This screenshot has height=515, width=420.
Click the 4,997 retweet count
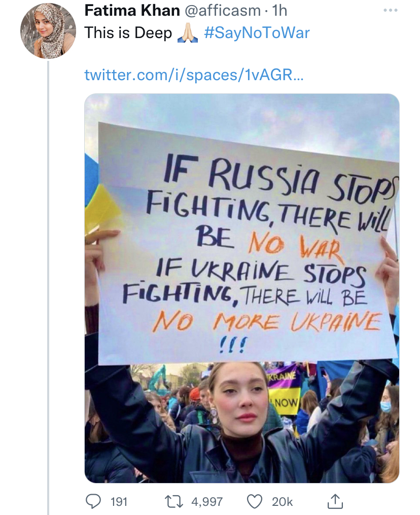coord(207,501)
